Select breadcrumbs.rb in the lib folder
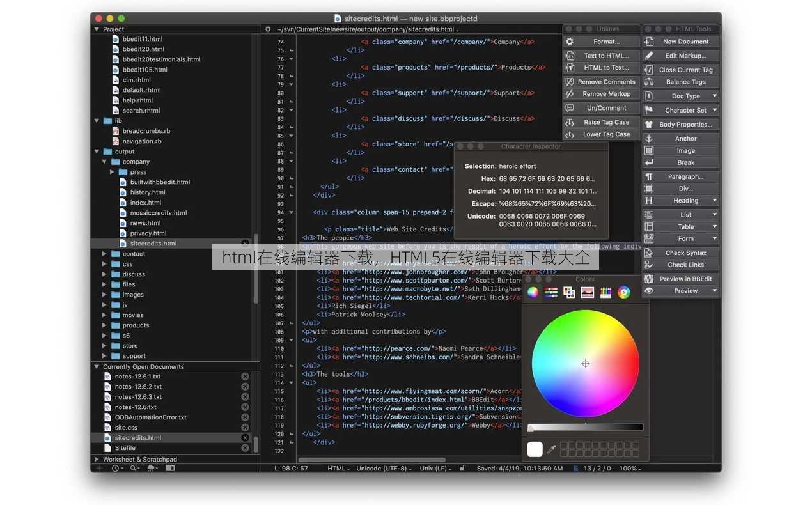The image size is (812, 505). point(146,131)
